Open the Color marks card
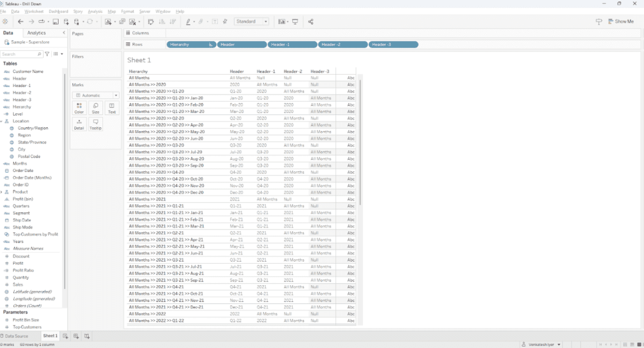Viewport: 644px width, 348px height. point(79,108)
